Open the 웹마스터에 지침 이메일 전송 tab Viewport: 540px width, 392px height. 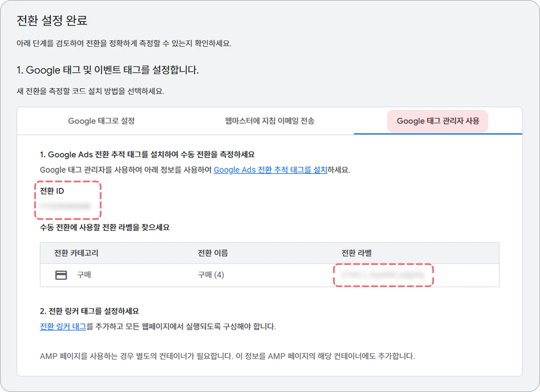(x=269, y=121)
